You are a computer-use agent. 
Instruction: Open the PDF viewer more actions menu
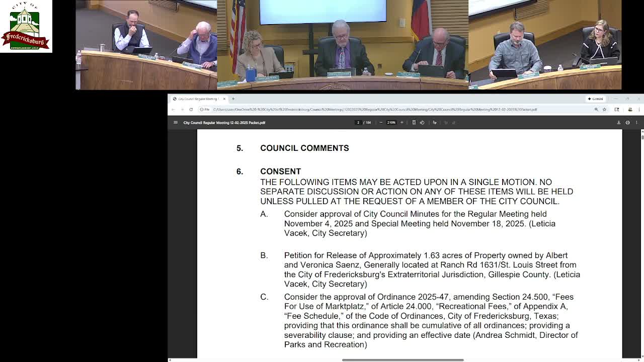click(636, 122)
